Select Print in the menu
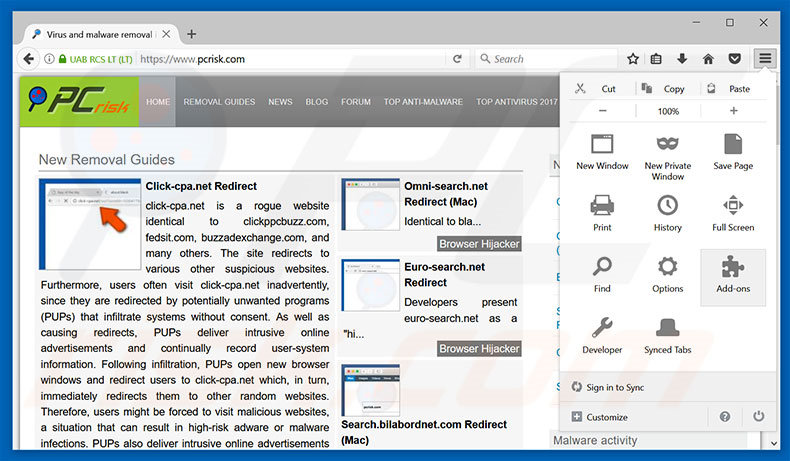Image resolution: width=790 pixels, height=461 pixels. [602, 213]
